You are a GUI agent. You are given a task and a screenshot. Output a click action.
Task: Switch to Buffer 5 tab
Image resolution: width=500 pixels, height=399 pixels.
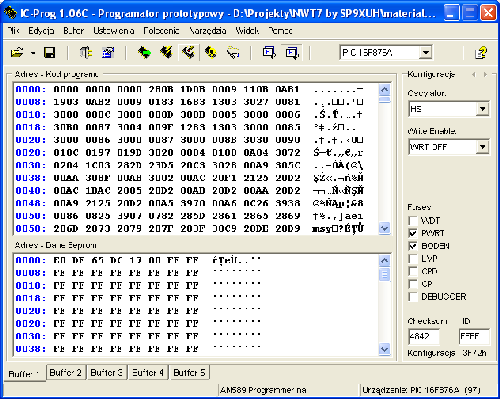point(189,372)
